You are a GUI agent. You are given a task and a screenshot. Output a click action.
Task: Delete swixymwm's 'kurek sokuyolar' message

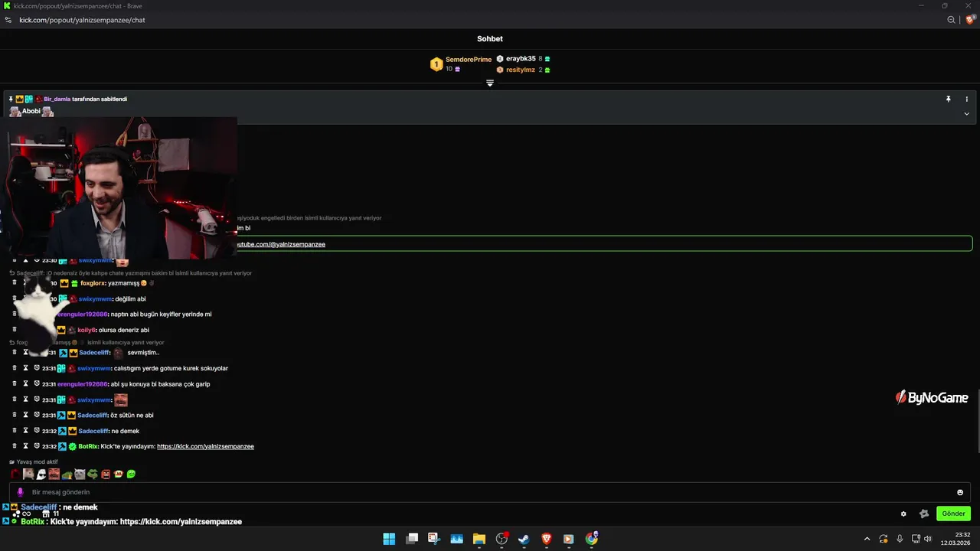pos(14,368)
